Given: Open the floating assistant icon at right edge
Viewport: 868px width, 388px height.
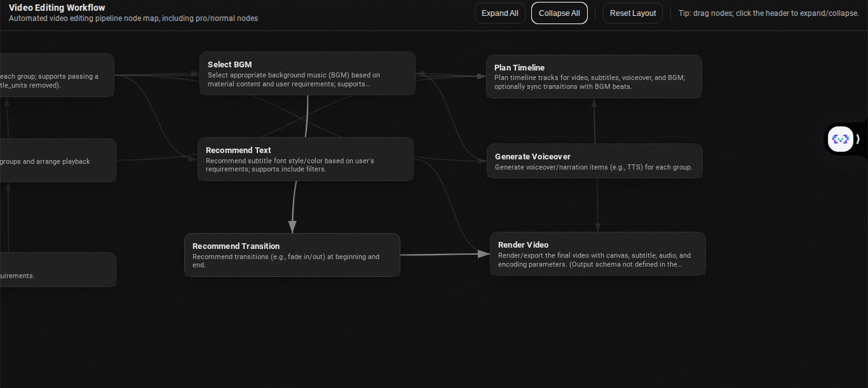Looking at the screenshot, I should [841, 138].
